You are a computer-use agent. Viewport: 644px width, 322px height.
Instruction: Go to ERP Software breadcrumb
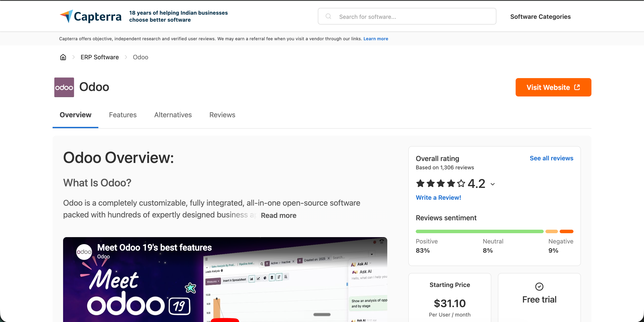(99, 57)
